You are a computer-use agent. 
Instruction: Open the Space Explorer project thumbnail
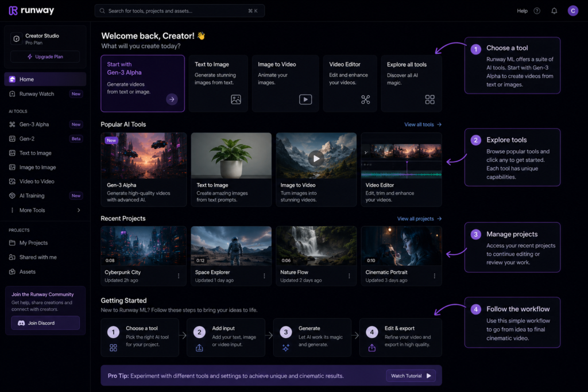[231, 246]
